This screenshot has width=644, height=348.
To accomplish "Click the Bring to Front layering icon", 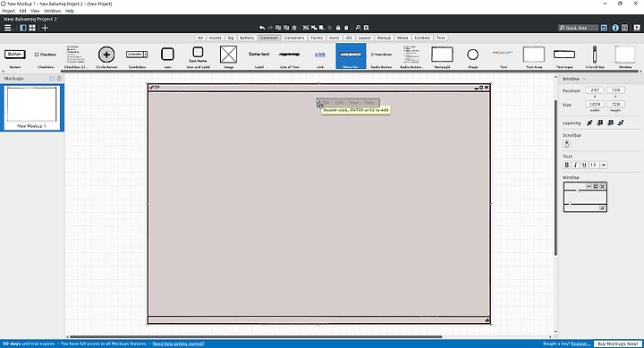I will [x=589, y=123].
